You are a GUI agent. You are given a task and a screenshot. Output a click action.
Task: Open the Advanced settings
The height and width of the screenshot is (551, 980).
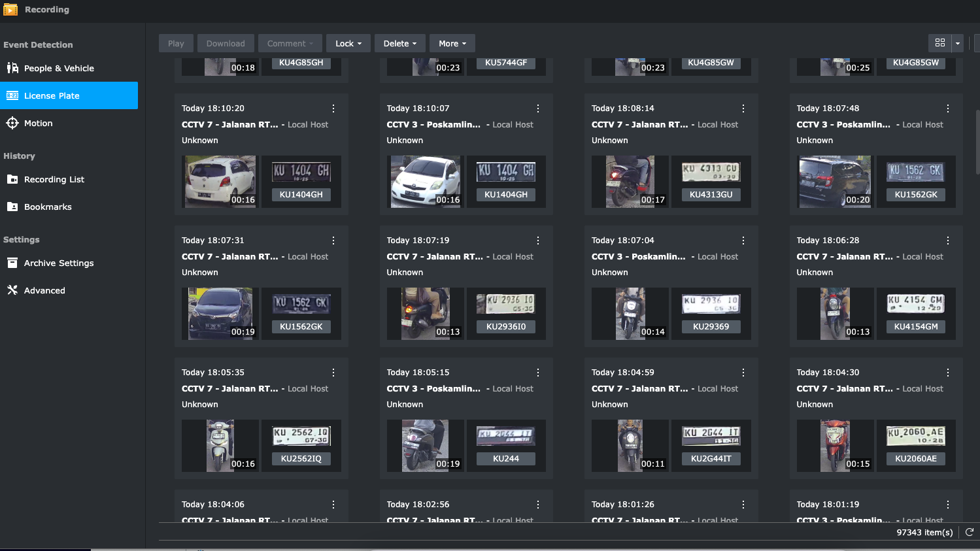pyautogui.click(x=44, y=290)
